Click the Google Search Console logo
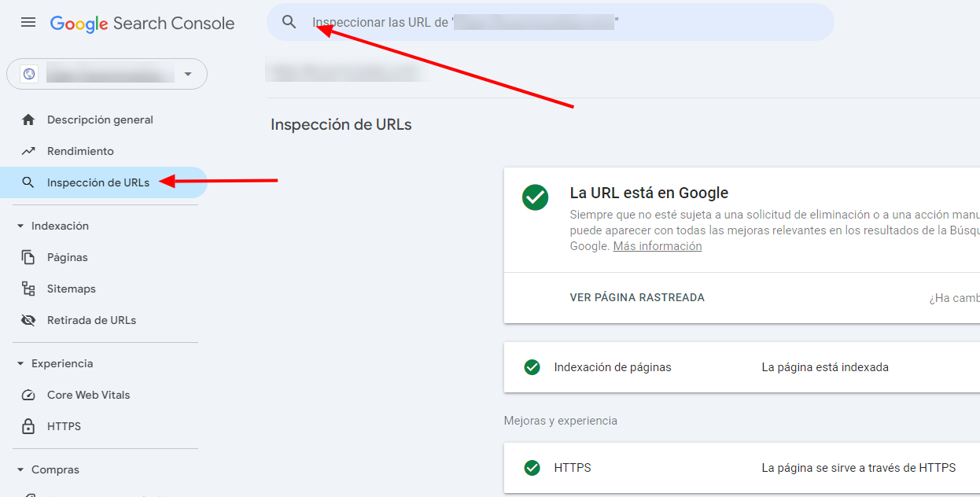Image resolution: width=980 pixels, height=497 pixels. tap(142, 24)
